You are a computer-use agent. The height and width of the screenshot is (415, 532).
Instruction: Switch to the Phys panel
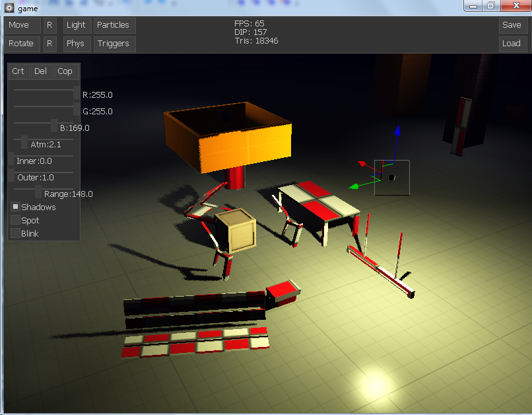pyautogui.click(x=76, y=44)
